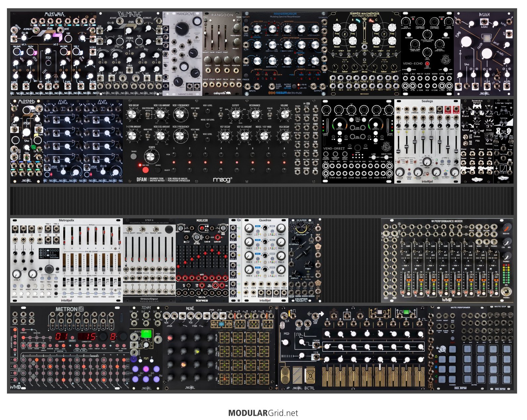
Task: Click the DFAM 1-2 FM Amount knob
Action: coord(132,136)
